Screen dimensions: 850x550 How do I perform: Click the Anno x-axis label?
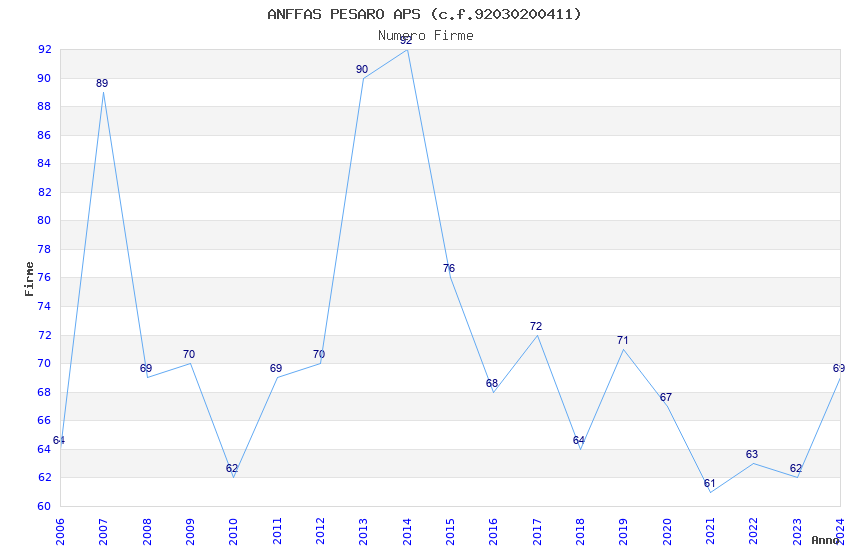click(826, 540)
